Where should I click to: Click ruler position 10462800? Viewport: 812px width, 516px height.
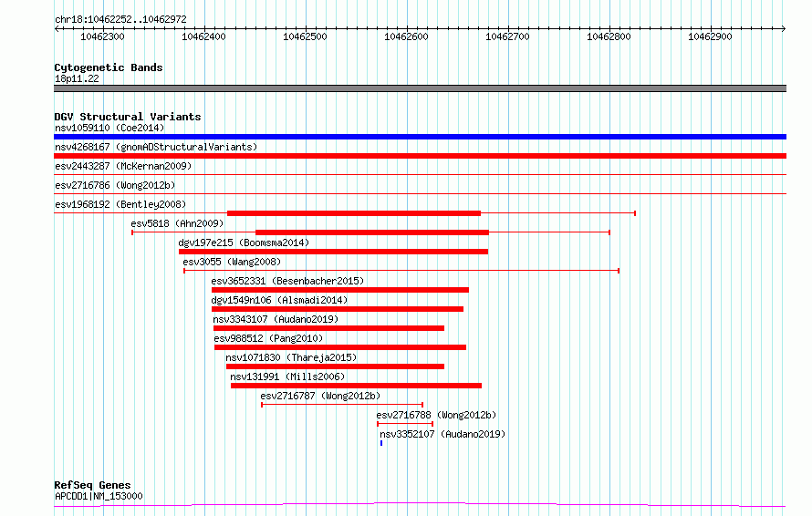(609, 36)
